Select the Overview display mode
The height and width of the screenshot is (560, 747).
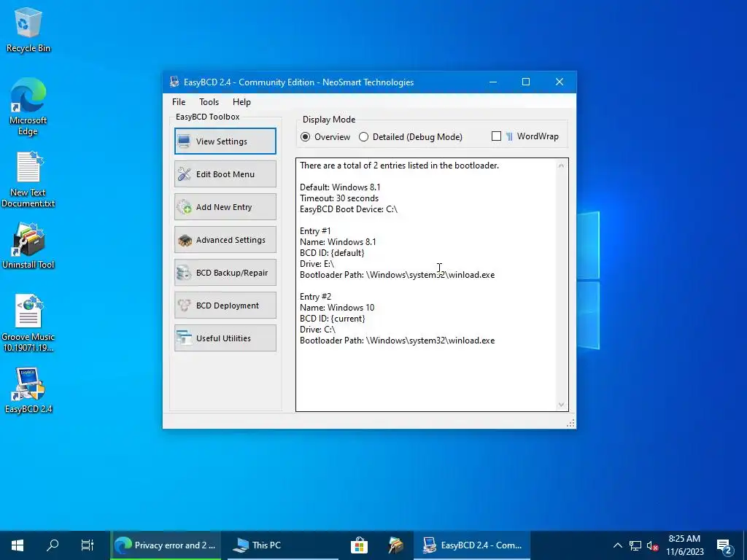325,136
